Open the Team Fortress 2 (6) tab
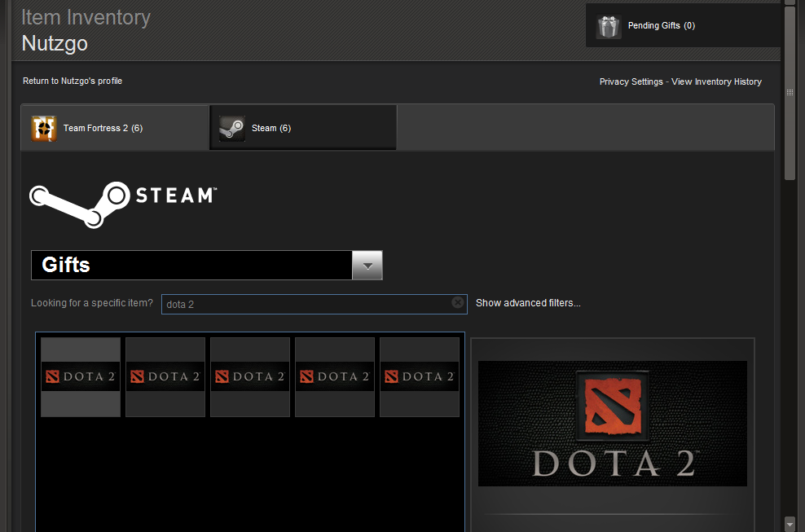 pos(115,128)
